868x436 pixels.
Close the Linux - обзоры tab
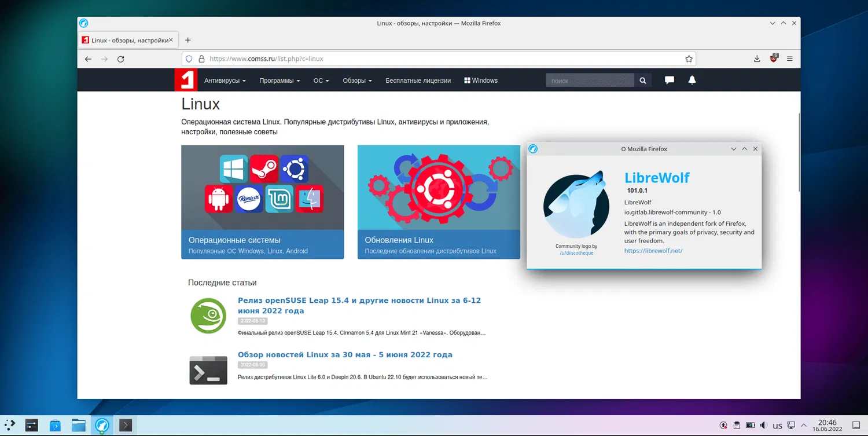click(171, 40)
